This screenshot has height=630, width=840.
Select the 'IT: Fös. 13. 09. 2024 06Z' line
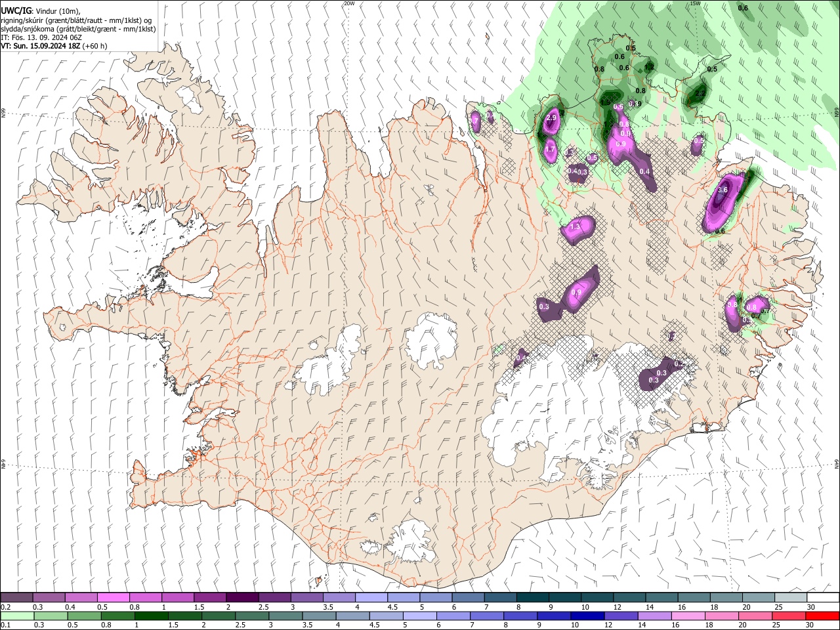click(x=41, y=37)
